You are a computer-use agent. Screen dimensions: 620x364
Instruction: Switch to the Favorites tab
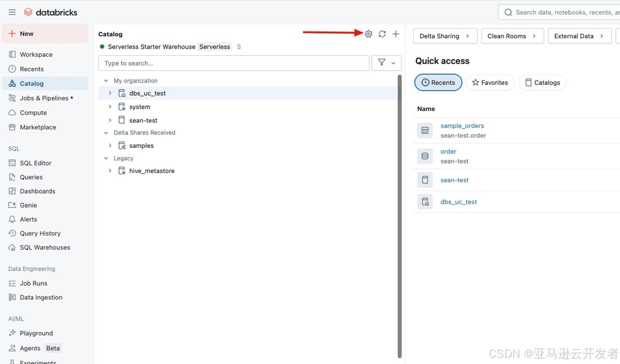[x=490, y=82]
